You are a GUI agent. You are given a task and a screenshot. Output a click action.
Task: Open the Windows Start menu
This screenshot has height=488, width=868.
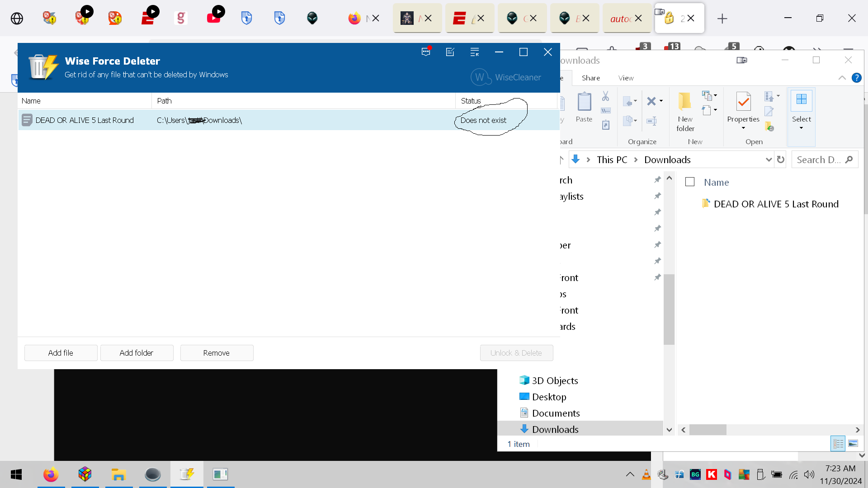coord(16,474)
